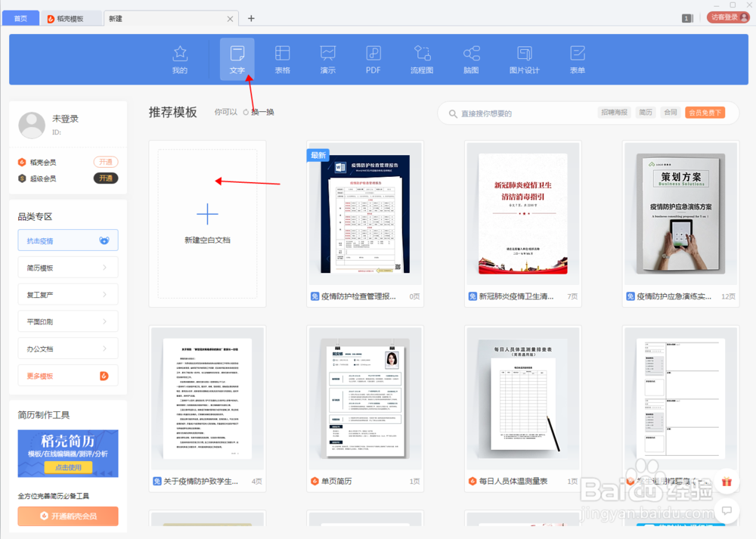Click the 招聘海报 search tag
The width and height of the screenshot is (756, 539).
pos(614,113)
